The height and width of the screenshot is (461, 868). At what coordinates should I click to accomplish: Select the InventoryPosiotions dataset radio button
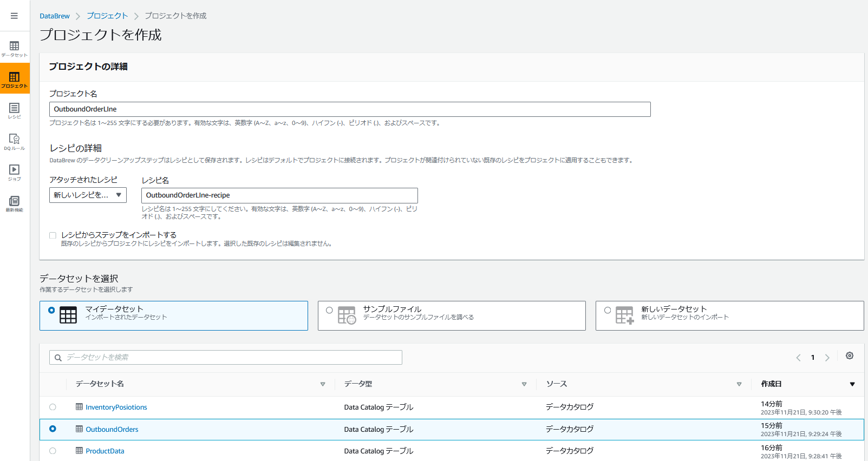pyautogui.click(x=53, y=407)
